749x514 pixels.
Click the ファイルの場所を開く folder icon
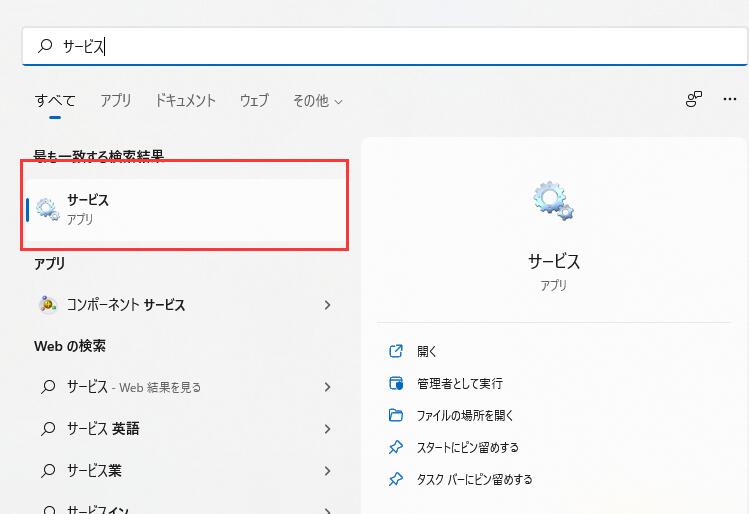396,415
